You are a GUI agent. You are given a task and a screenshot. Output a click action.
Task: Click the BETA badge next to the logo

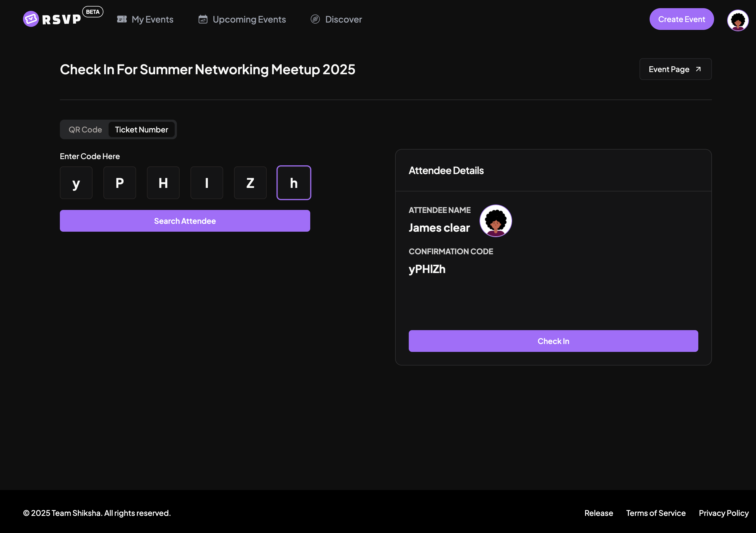click(x=93, y=12)
